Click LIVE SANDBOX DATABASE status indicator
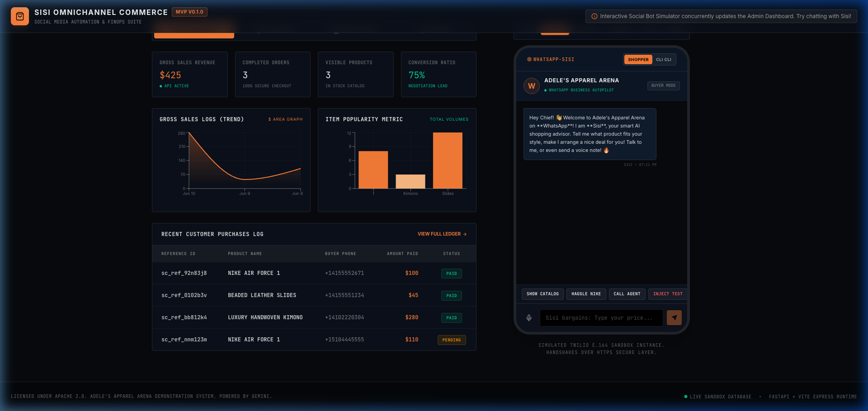 click(x=718, y=397)
